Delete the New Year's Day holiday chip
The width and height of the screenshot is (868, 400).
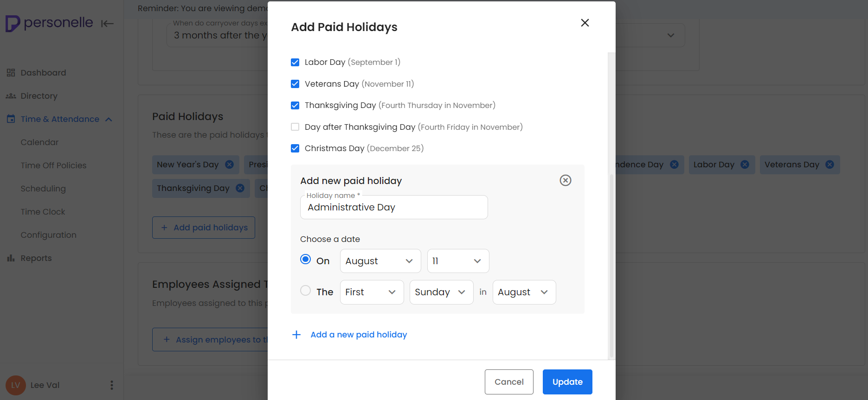(x=229, y=165)
